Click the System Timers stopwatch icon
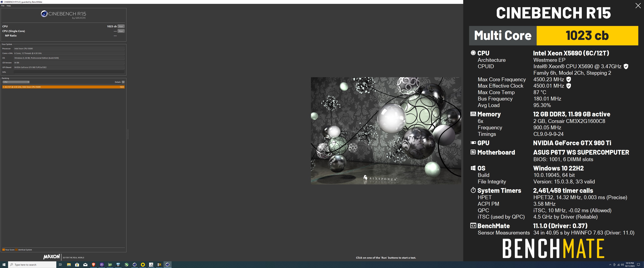 473,190
